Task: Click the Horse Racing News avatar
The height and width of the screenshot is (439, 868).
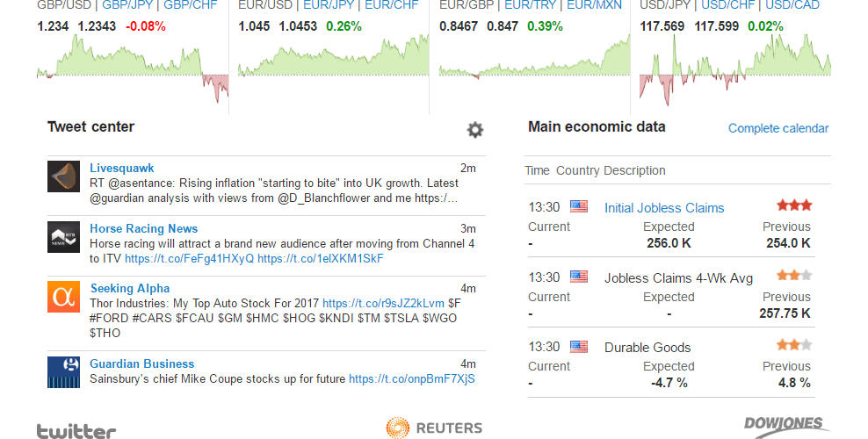Action: pos(63,237)
